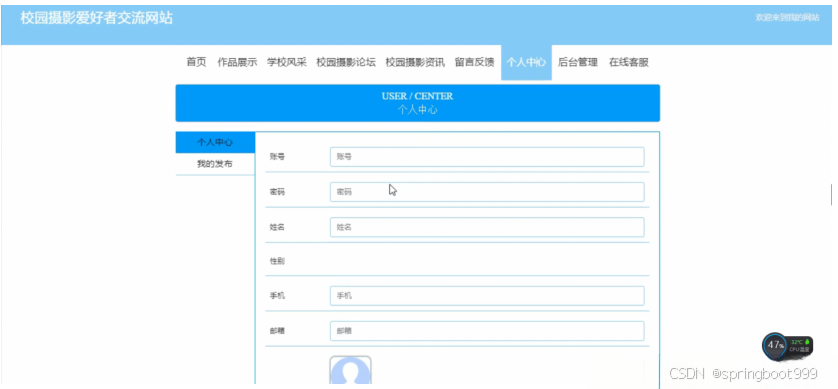Click the 47% CPU monitor widget

click(787, 345)
